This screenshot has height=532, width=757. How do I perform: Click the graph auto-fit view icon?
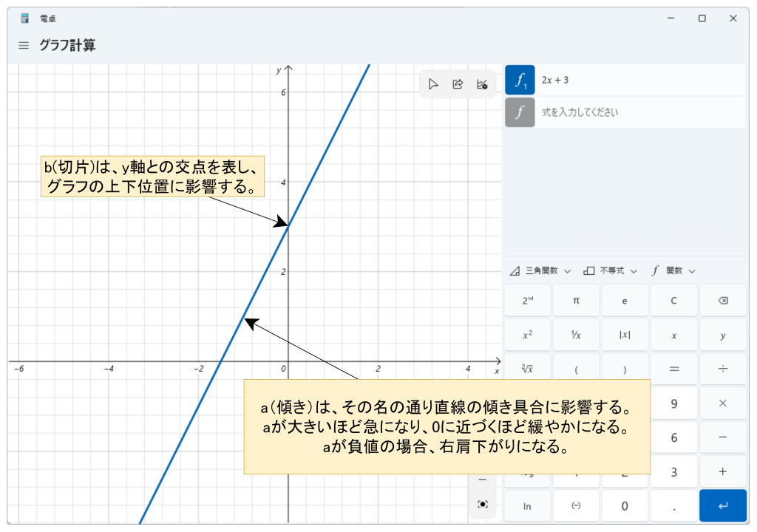click(x=483, y=504)
